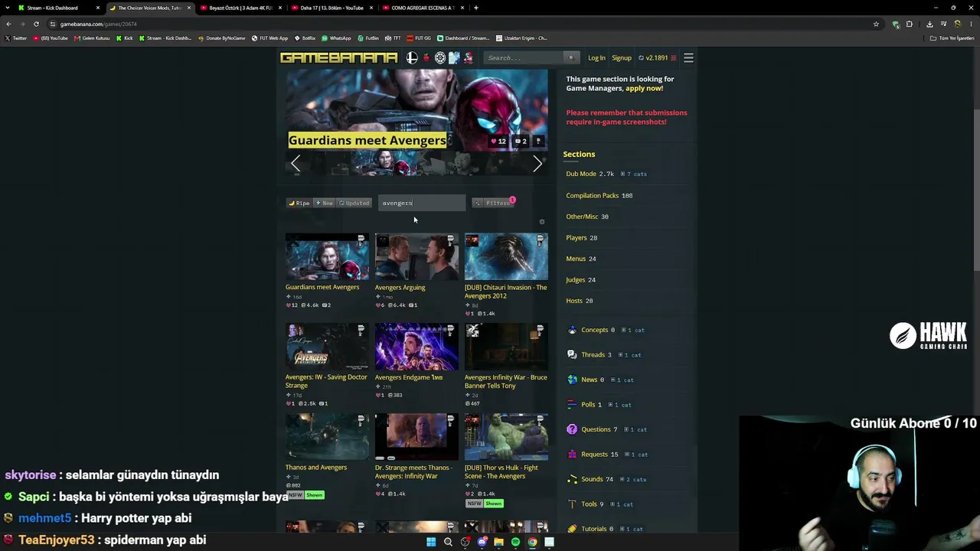
Task: Click the red strawberry game icon in header
Action: pyautogui.click(x=426, y=58)
